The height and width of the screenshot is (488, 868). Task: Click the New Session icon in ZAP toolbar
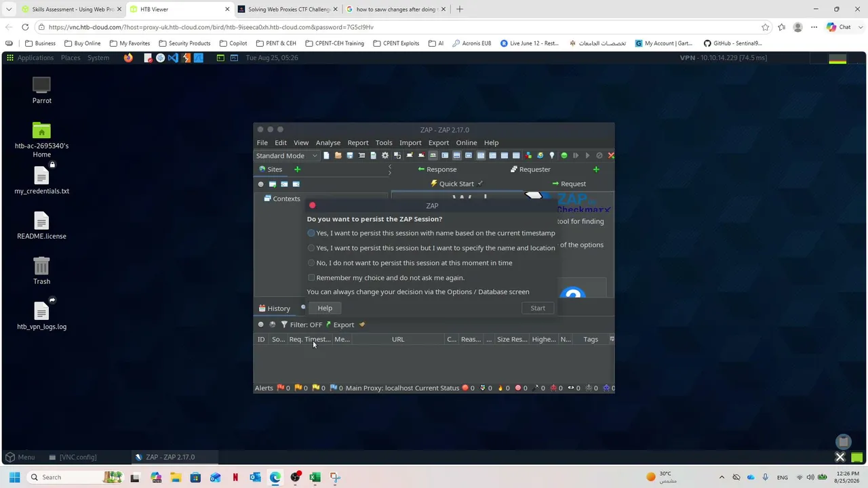point(326,155)
